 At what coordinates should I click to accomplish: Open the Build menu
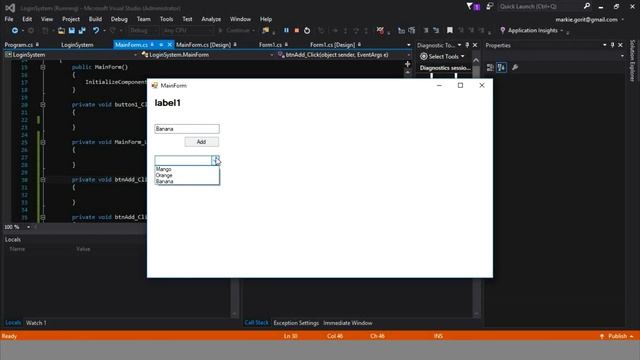pos(95,19)
